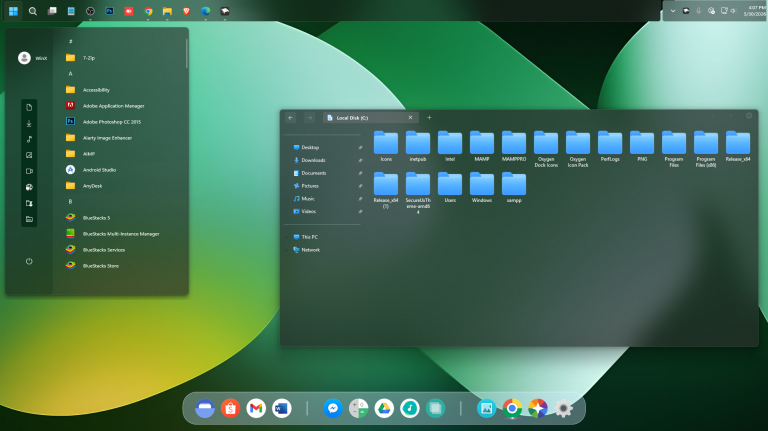Screen dimensions: 768x431
Task: Open taskbar Search magnifier
Action: pos(33,11)
